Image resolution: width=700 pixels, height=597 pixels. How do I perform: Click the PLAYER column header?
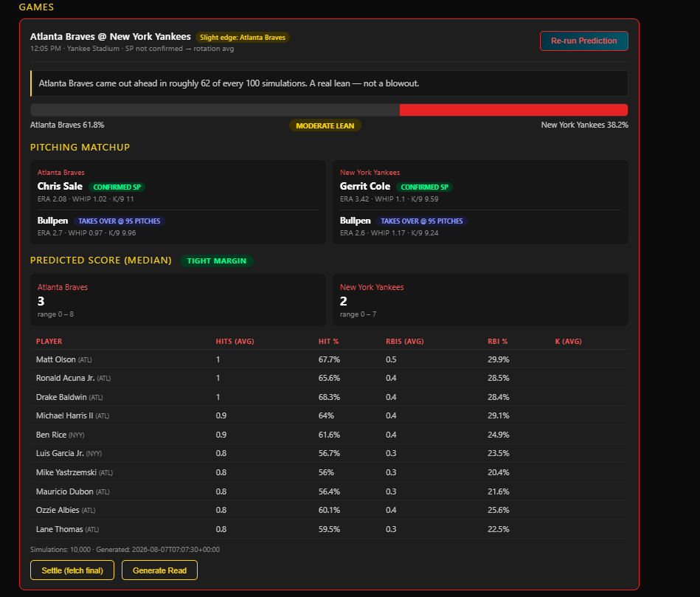[49, 341]
